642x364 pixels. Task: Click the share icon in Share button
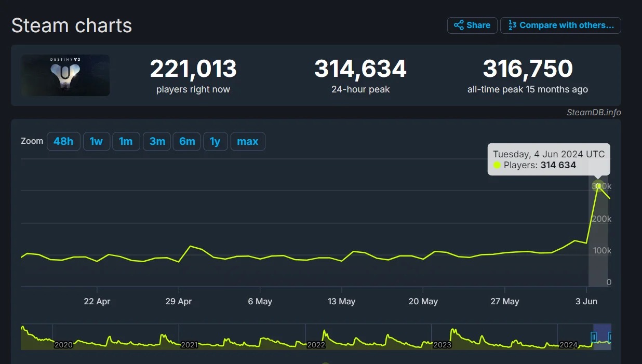(459, 25)
